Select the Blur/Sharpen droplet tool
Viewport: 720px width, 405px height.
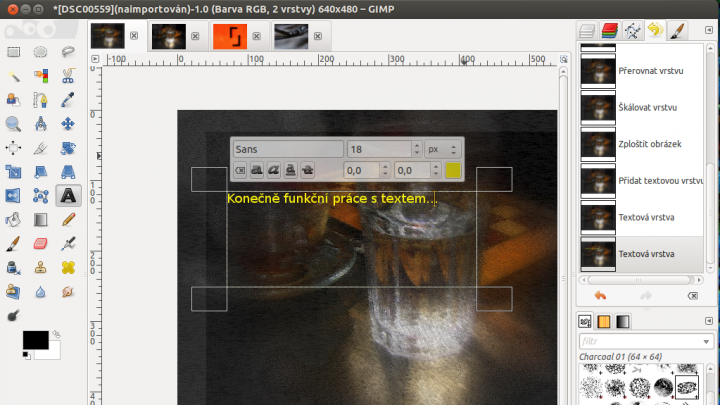coord(40,292)
